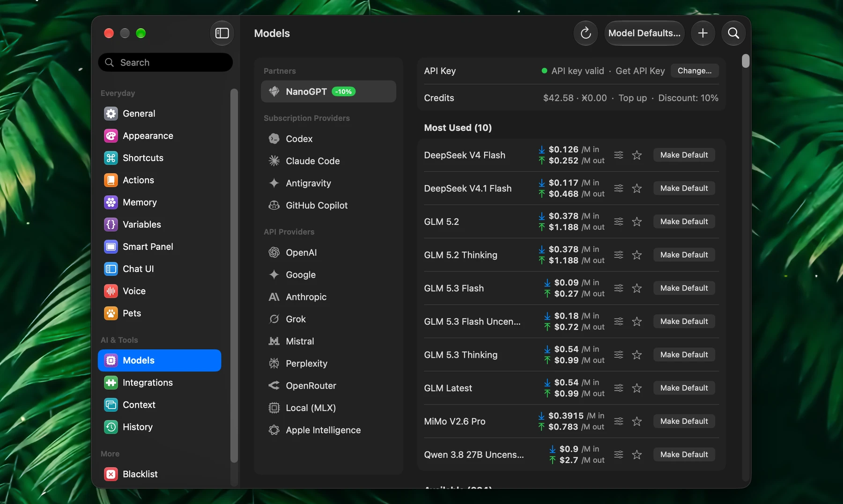Favorite DeepSeek V4 Flash with the star
Viewport: 843px width, 504px height.
(x=637, y=155)
